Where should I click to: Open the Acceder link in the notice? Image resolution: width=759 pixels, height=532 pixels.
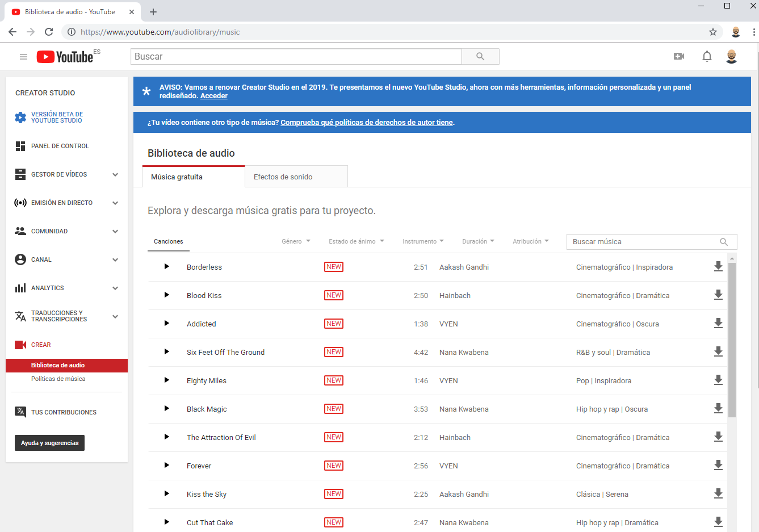pyautogui.click(x=214, y=96)
